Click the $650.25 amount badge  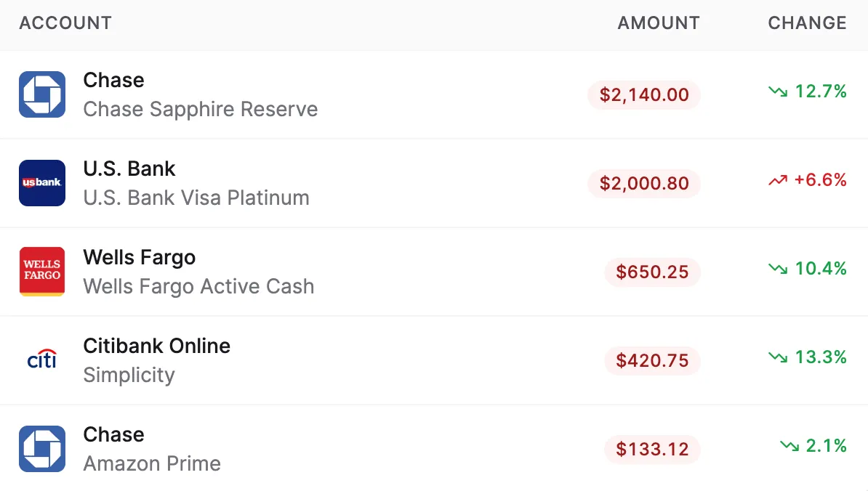click(x=652, y=272)
